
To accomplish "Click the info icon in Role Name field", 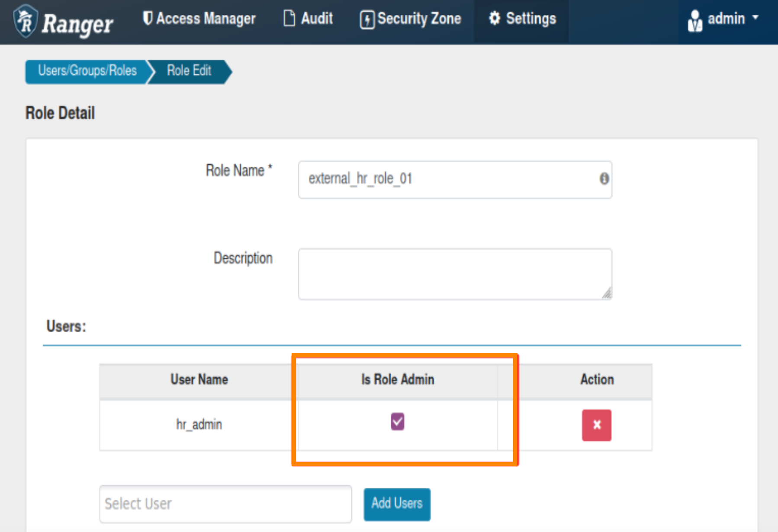I will (604, 179).
